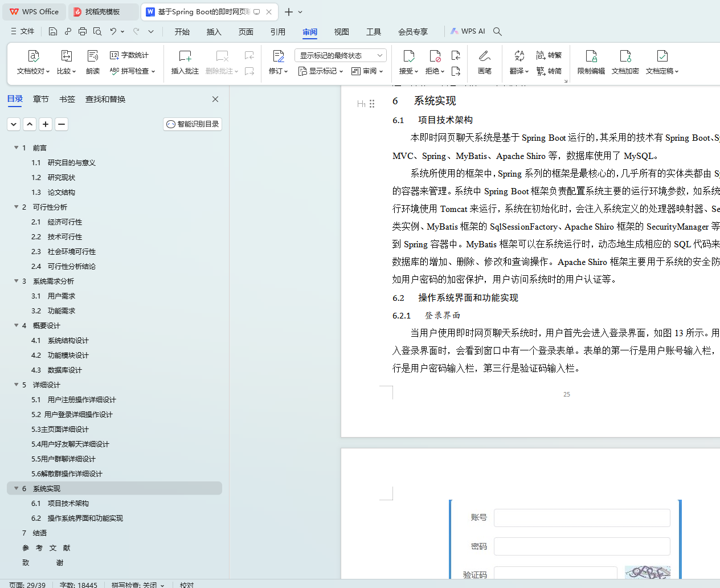Screen dimensions: 720x588
Task: Click the 拒绝 reject change icon
Action: point(435,63)
